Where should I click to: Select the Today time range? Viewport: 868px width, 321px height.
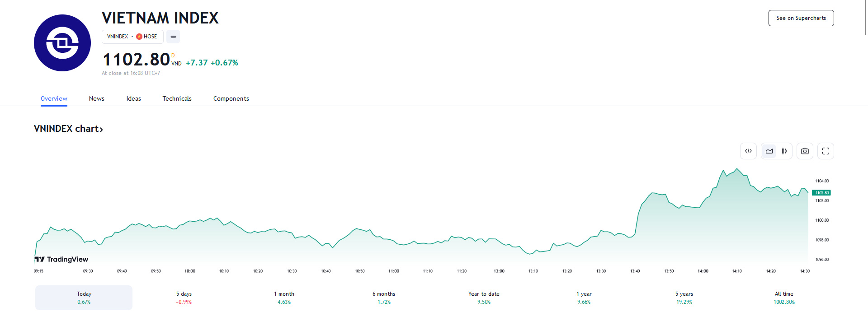[84, 298]
